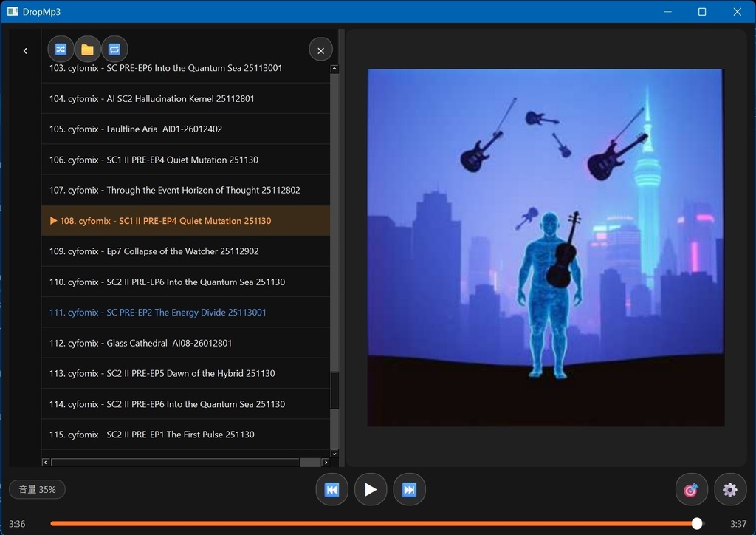
Task: Maximize the DropMp3 window
Action: (x=702, y=12)
